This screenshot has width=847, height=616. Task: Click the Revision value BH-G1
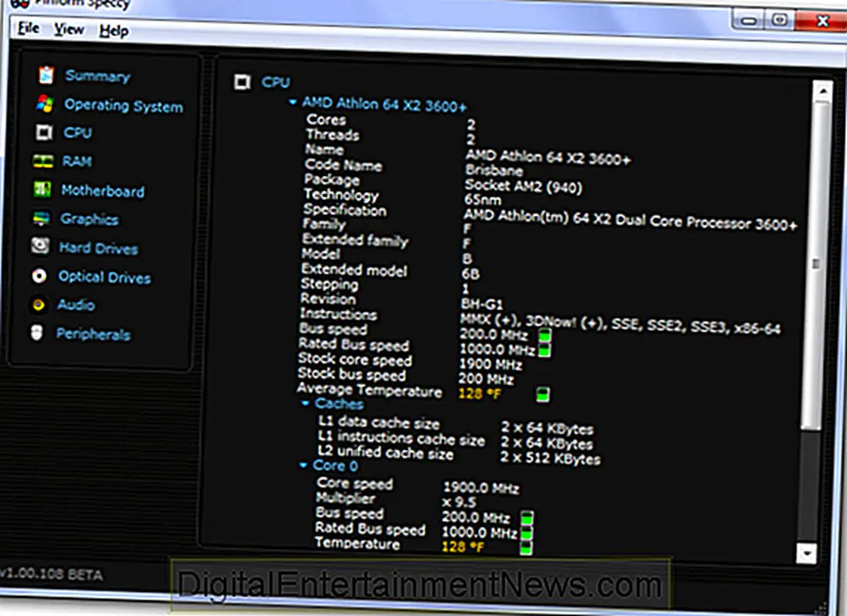pos(482,304)
